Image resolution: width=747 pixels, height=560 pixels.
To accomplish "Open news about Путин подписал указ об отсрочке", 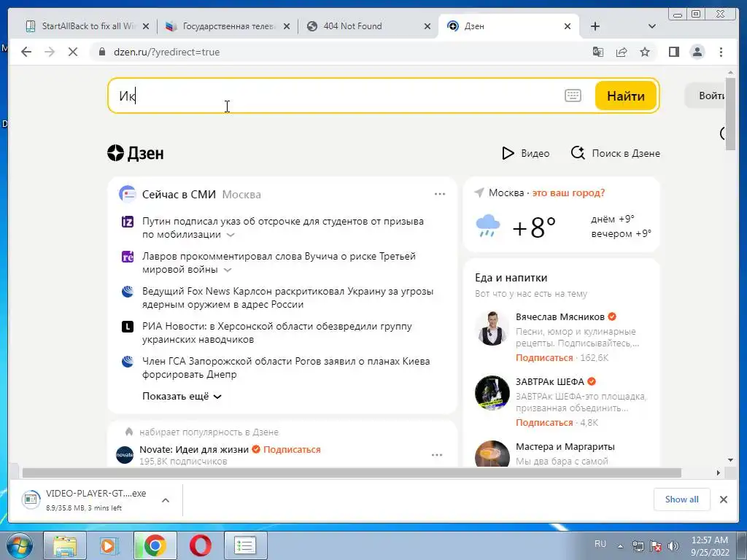I will tap(283, 227).
